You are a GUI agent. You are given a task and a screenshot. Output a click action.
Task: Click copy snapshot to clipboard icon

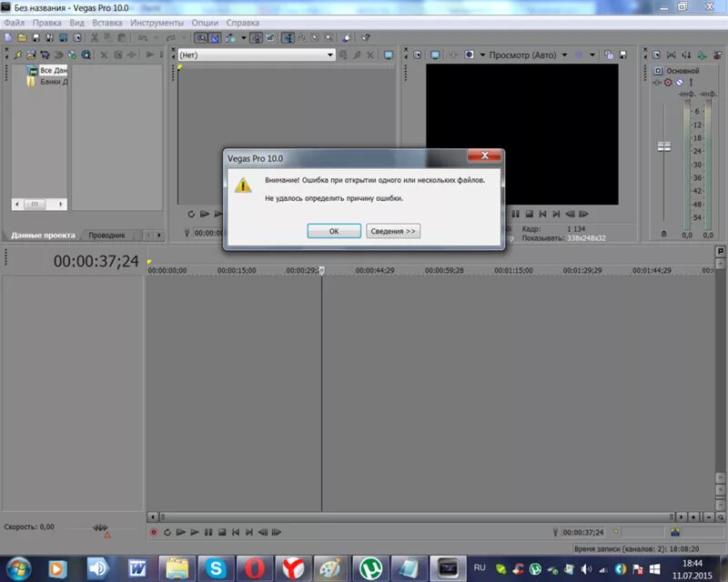pos(609,55)
